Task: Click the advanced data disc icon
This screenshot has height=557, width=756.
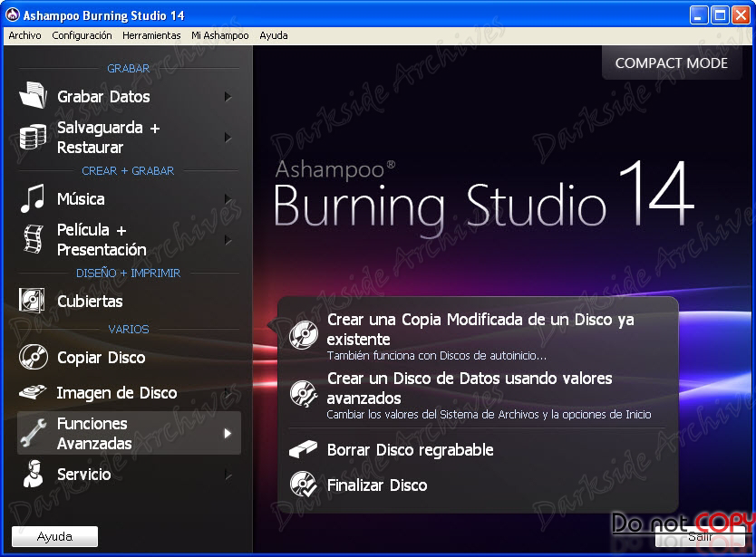Action: [304, 393]
